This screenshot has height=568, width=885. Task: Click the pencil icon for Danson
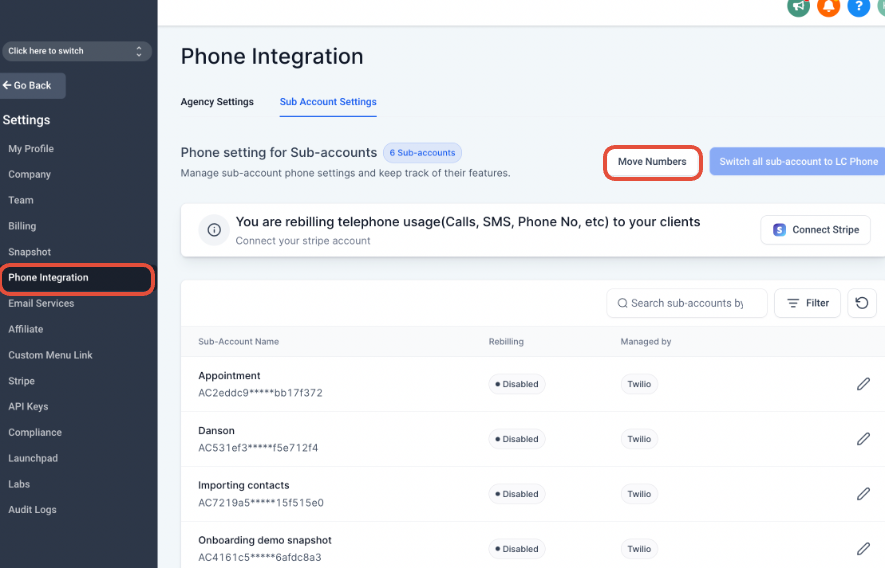(863, 439)
